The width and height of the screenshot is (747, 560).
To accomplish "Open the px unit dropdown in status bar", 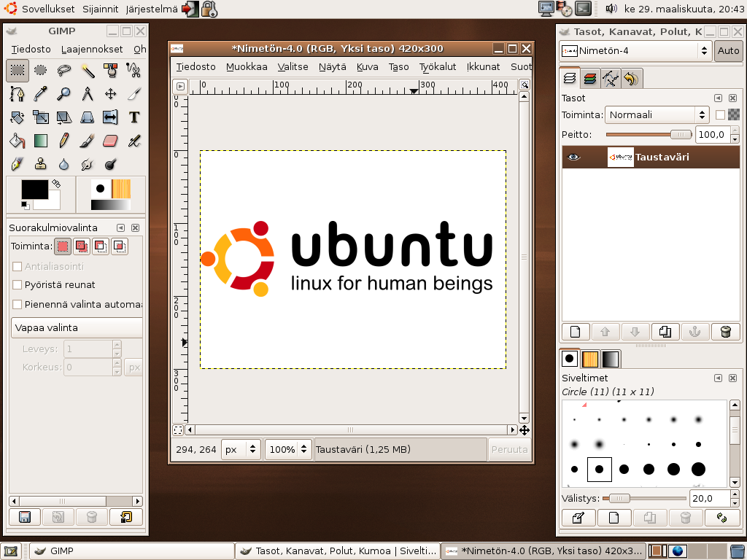I will (241, 449).
